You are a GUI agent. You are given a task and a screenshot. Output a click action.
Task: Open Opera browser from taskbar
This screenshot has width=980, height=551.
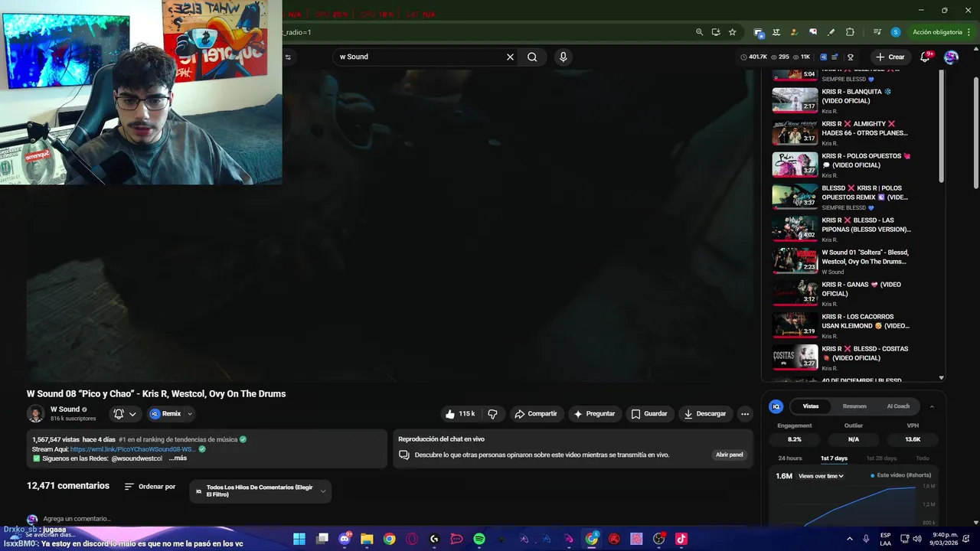click(x=412, y=539)
